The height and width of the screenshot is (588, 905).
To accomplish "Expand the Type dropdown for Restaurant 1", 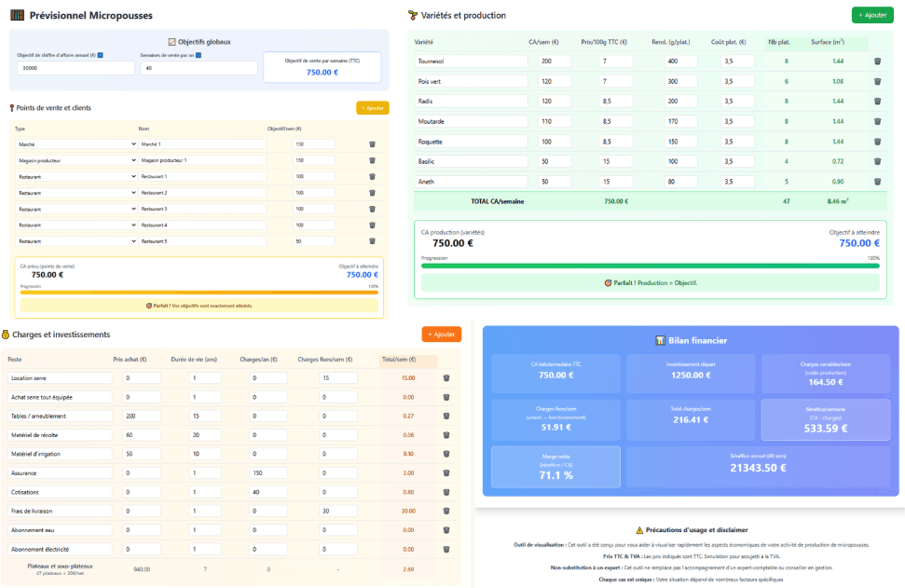I will [x=76, y=176].
